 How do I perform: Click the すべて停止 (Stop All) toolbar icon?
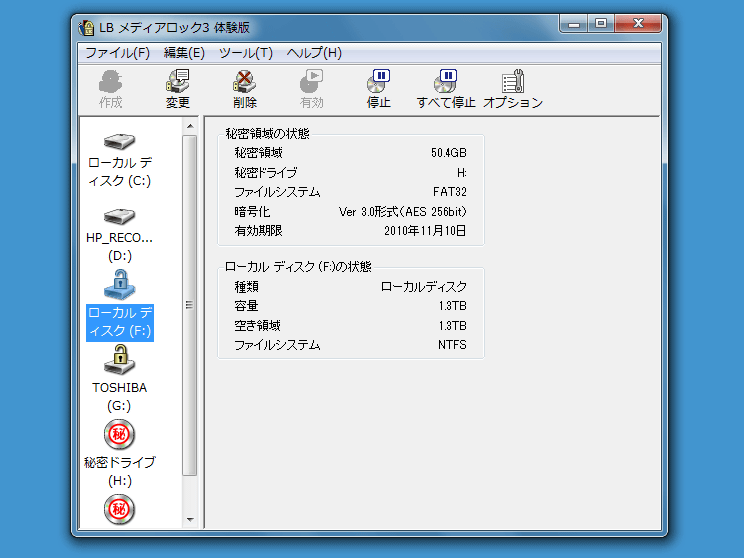pyautogui.click(x=446, y=81)
